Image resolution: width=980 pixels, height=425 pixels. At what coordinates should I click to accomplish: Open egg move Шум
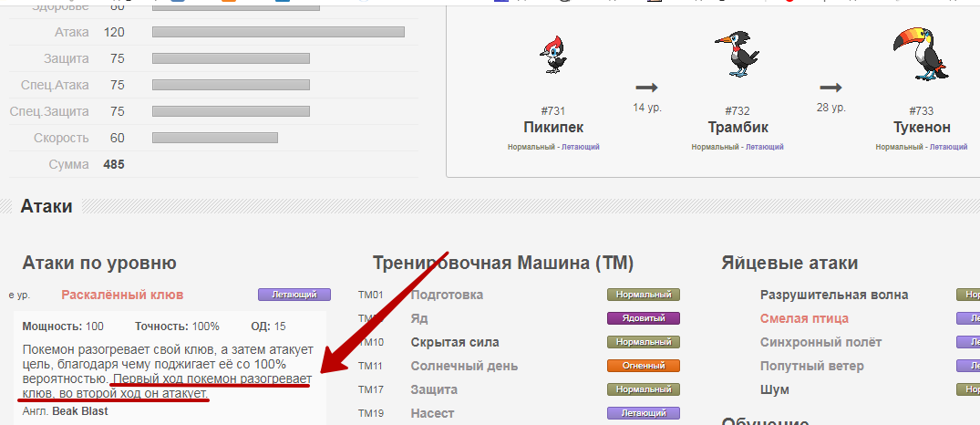[x=774, y=390]
